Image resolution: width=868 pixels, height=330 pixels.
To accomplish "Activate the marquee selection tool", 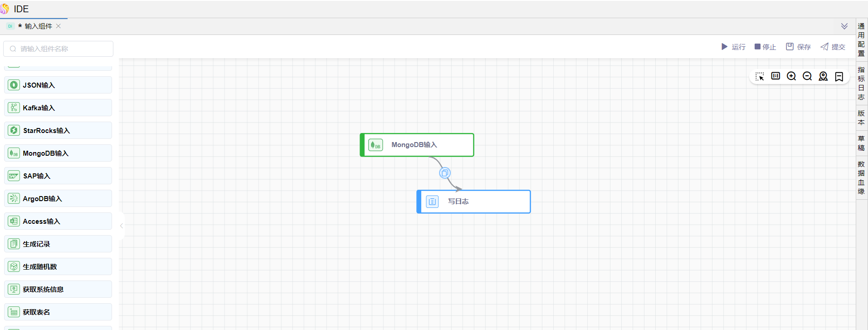I will point(760,76).
